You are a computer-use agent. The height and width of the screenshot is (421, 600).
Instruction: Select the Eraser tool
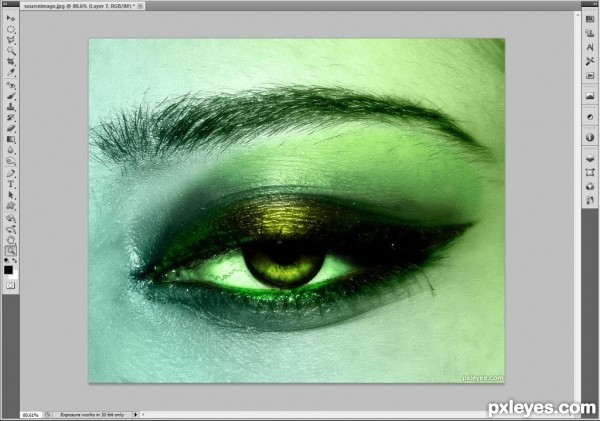click(x=11, y=128)
